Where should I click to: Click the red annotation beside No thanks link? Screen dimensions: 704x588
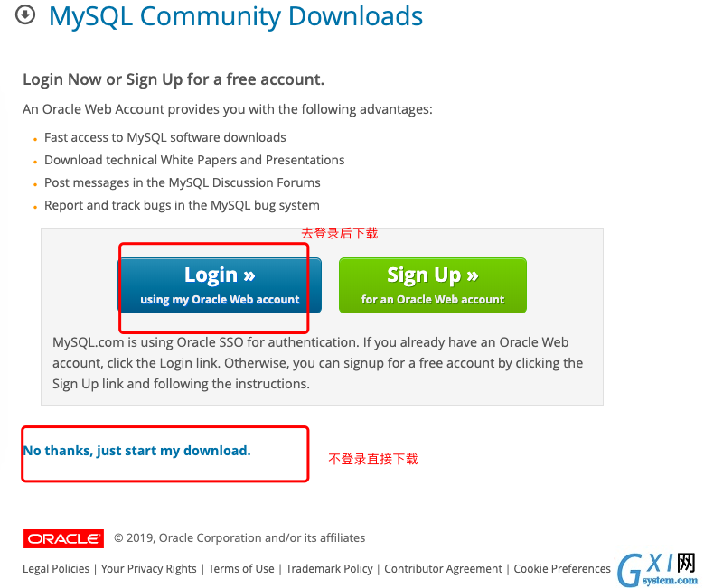tap(373, 459)
